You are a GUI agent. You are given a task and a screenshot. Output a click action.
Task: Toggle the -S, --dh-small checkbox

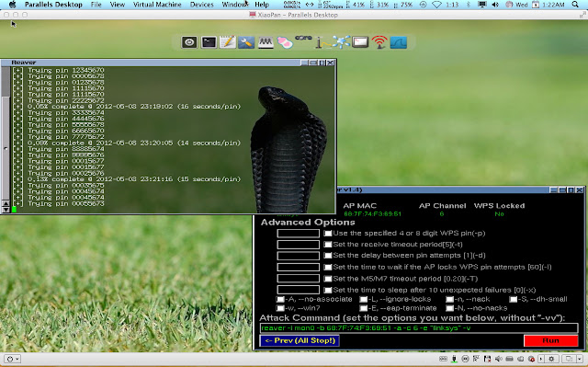point(513,300)
